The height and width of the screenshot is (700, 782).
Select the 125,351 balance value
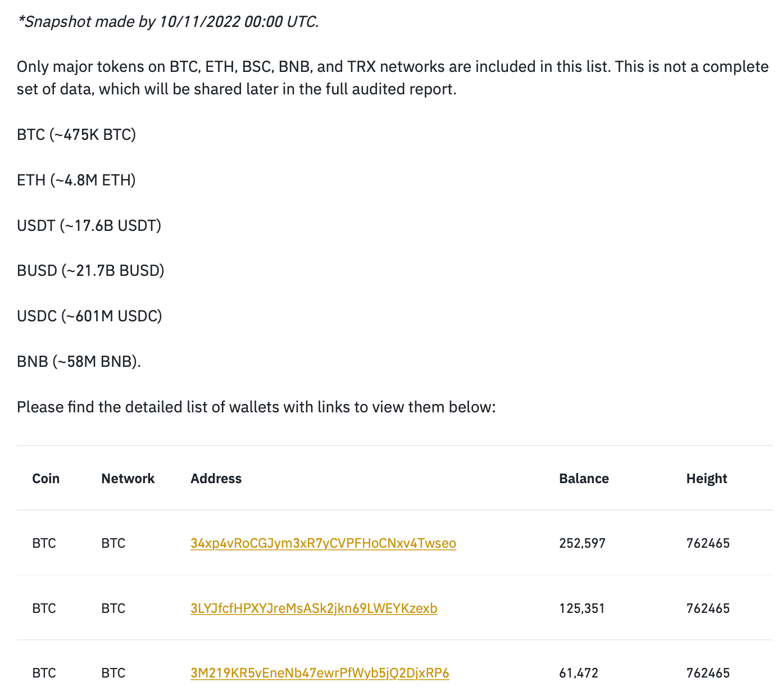581,608
